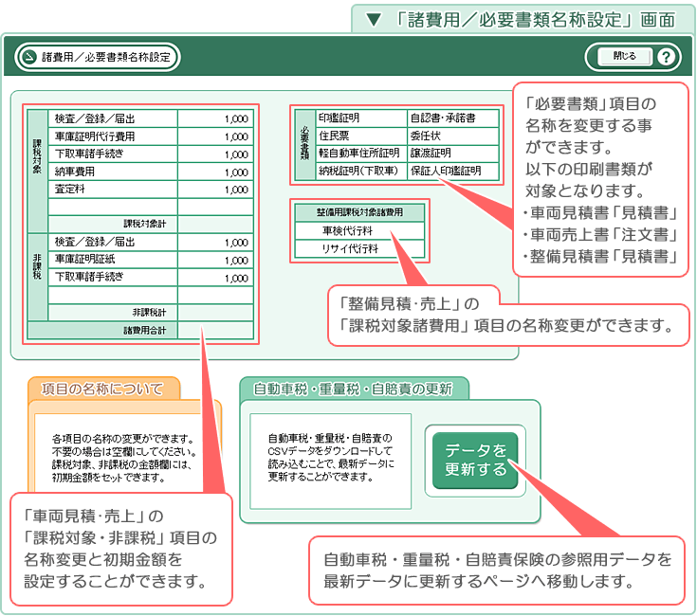Click the 諸費用合計 amount cell
Image resolution: width=697 pixels, height=616 pixels.
pos(215,331)
